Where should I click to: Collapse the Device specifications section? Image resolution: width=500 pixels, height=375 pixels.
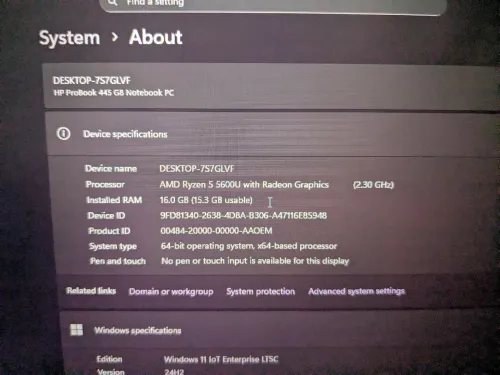[273, 134]
